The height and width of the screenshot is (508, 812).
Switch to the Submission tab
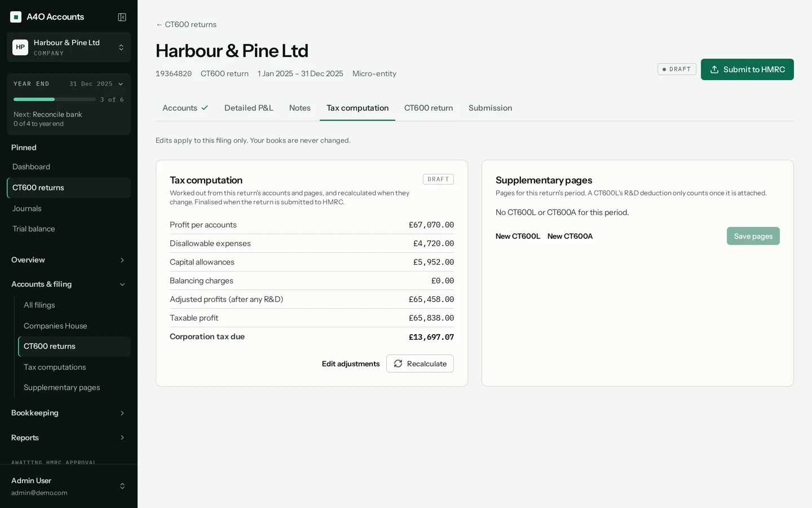pos(490,108)
